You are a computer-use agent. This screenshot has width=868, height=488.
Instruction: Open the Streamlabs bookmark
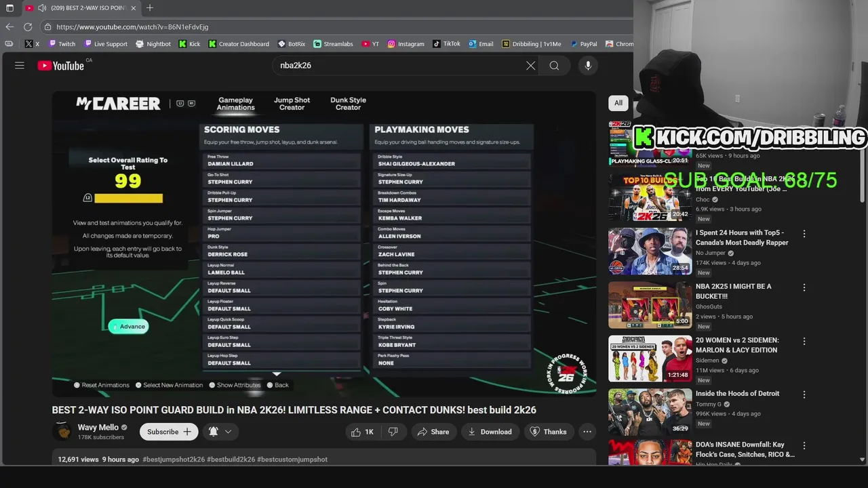333,44
